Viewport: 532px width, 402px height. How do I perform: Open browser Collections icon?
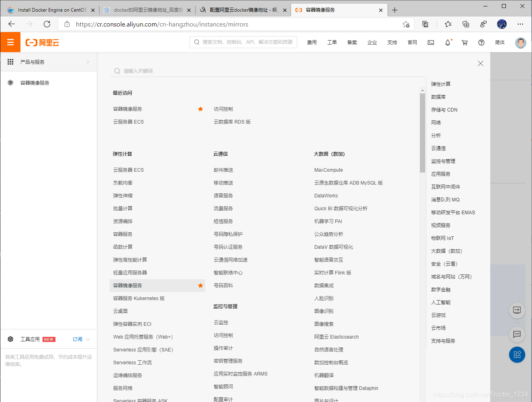(x=466, y=24)
